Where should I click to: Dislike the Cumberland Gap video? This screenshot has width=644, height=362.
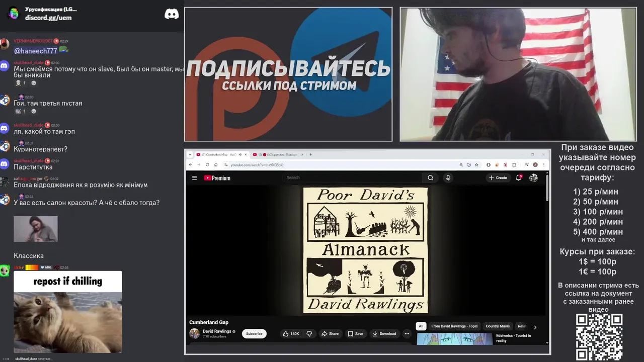point(309,334)
